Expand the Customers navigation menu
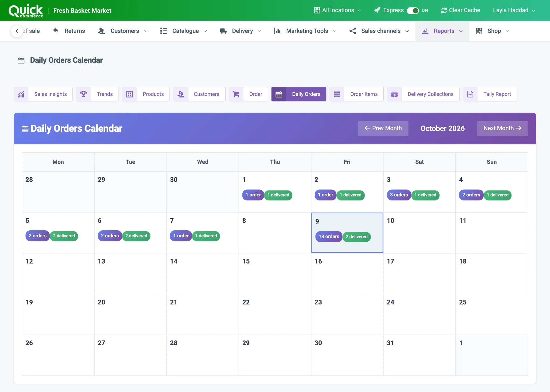Viewport: 550px width, 392px height. (x=123, y=31)
